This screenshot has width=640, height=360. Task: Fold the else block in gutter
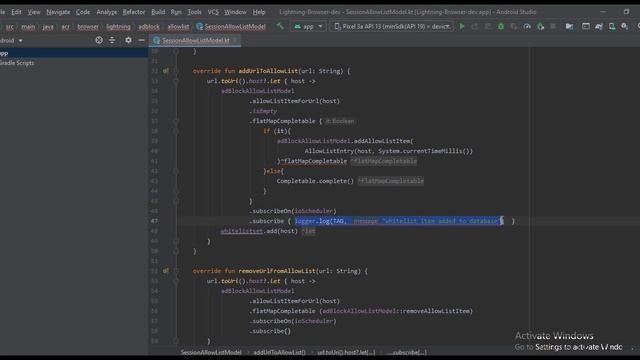coord(176,171)
